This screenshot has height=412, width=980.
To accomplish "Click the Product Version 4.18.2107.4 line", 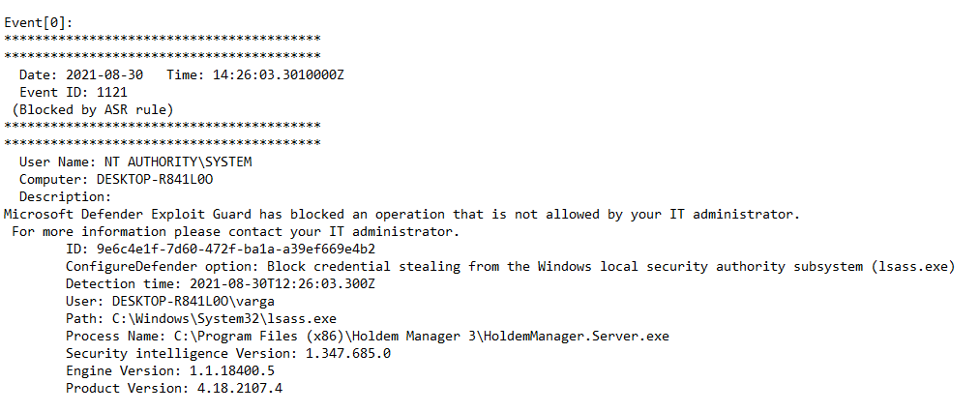I will 174,388.
